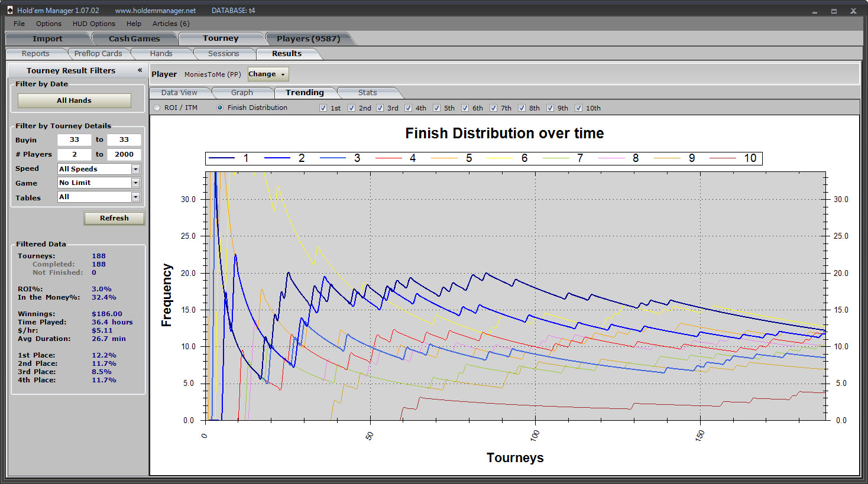Switch to the Graph tab

[x=242, y=93]
